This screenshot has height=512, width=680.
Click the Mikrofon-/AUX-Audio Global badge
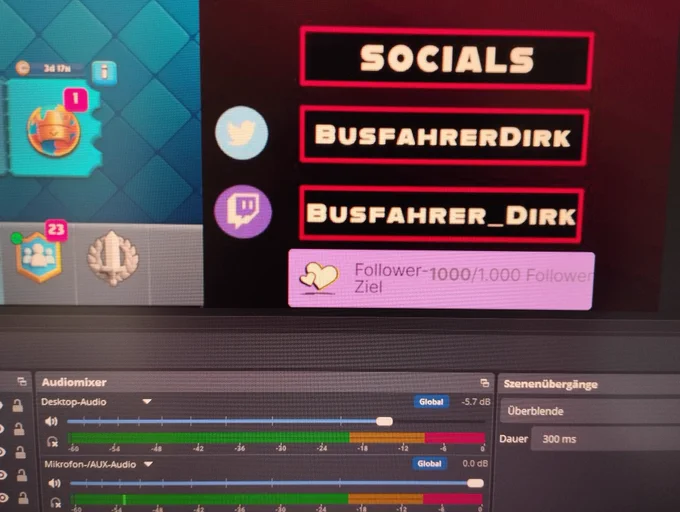429,464
